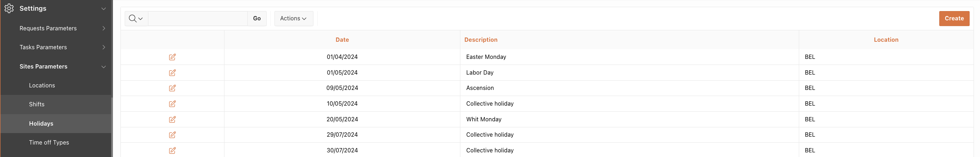Viewport: 980px width, 157px height.
Task: Collapse Sites Parameters section
Action: point(104,67)
